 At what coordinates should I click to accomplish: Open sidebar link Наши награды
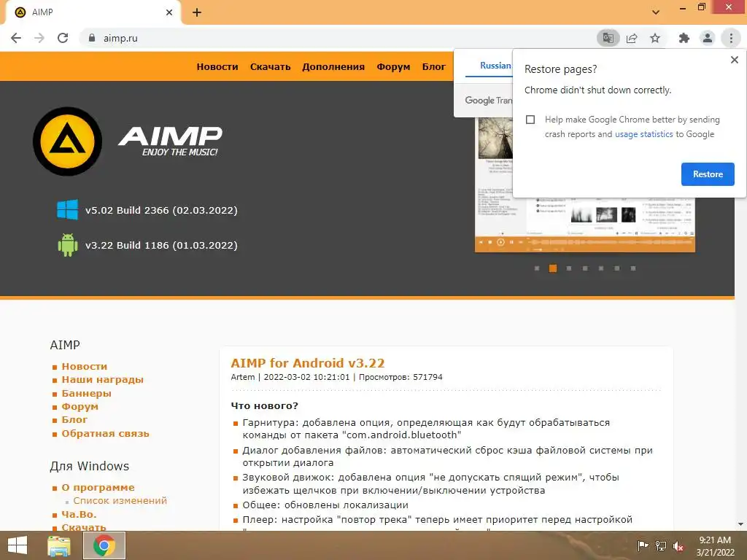click(102, 380)
